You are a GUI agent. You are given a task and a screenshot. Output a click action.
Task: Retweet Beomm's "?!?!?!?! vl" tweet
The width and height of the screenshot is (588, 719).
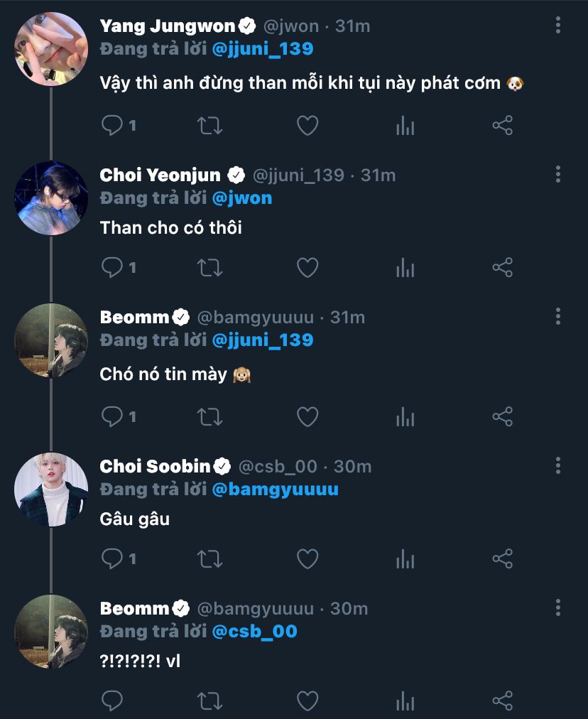(209, 701)
